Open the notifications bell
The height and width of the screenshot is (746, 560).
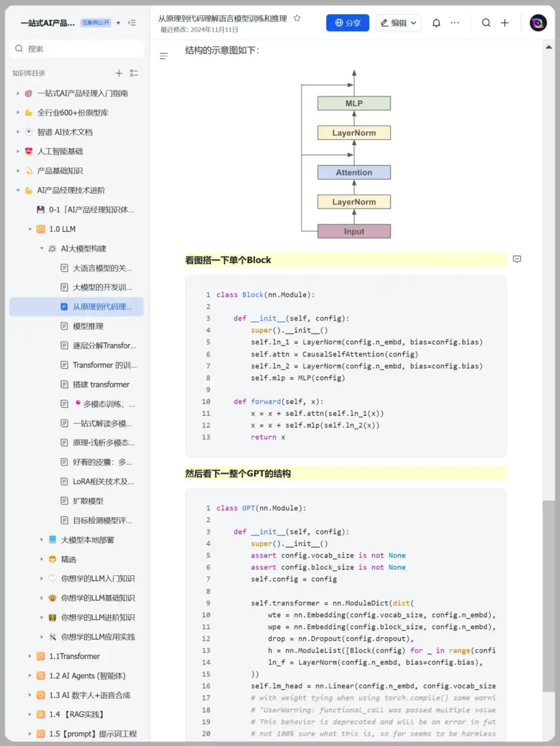click(x=436, y=23)
